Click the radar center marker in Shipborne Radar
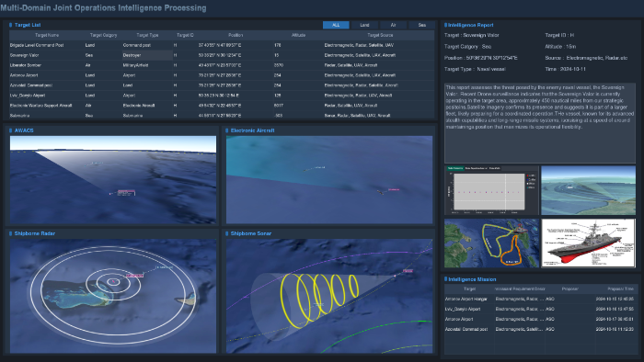 tap(114, 281)
